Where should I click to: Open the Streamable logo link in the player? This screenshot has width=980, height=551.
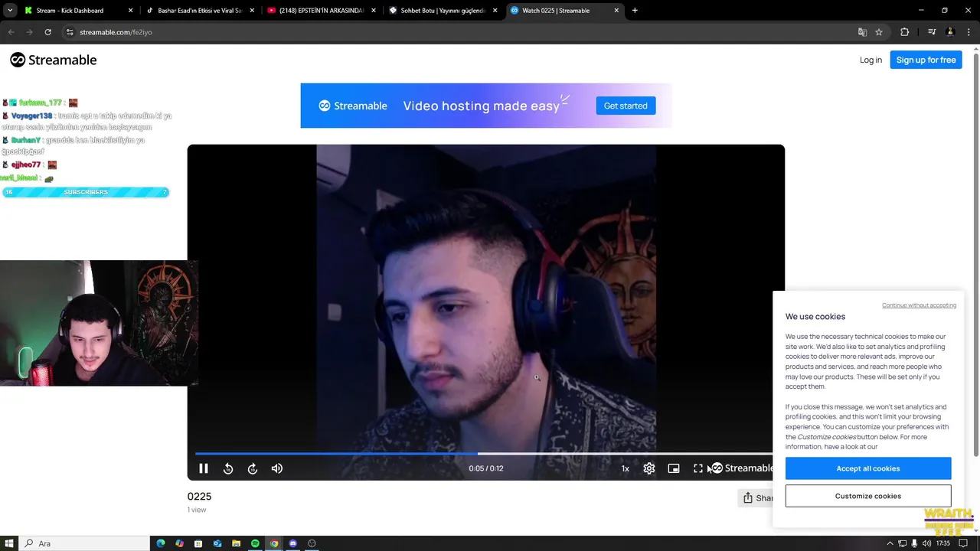(743, 468)
